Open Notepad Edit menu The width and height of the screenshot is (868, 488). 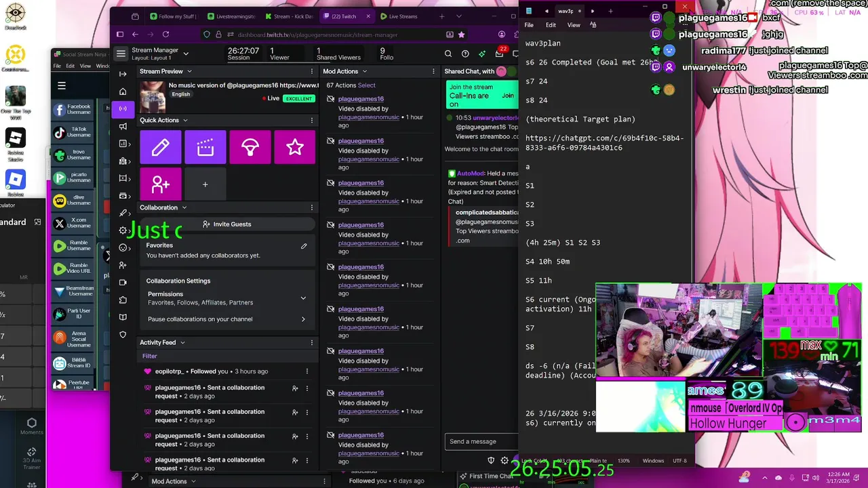(x=551, y=25)
